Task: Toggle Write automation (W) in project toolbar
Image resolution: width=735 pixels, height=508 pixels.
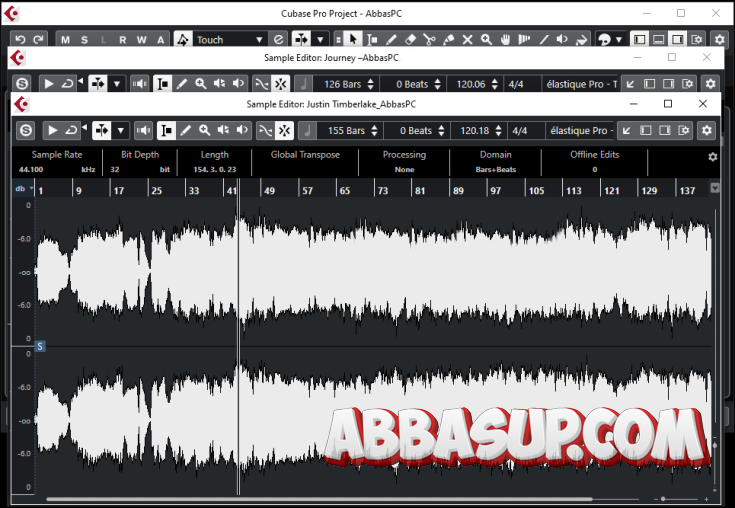Action: coord(142,40)
